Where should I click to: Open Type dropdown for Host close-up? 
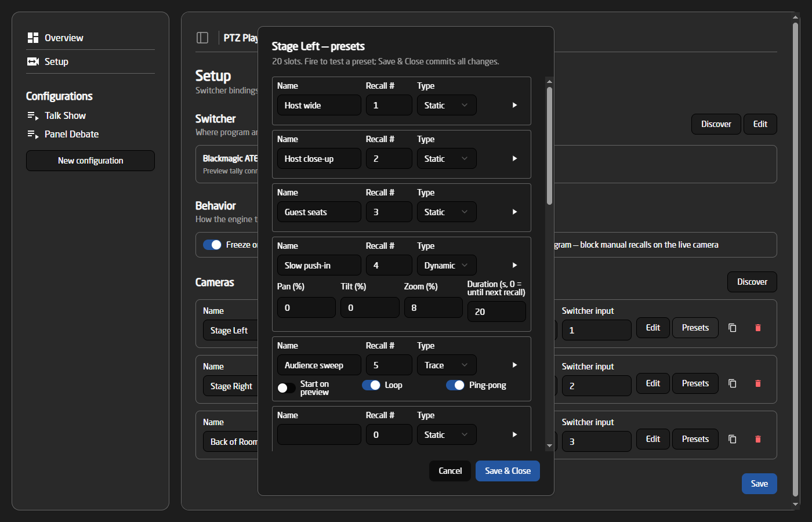pos(447,158)
